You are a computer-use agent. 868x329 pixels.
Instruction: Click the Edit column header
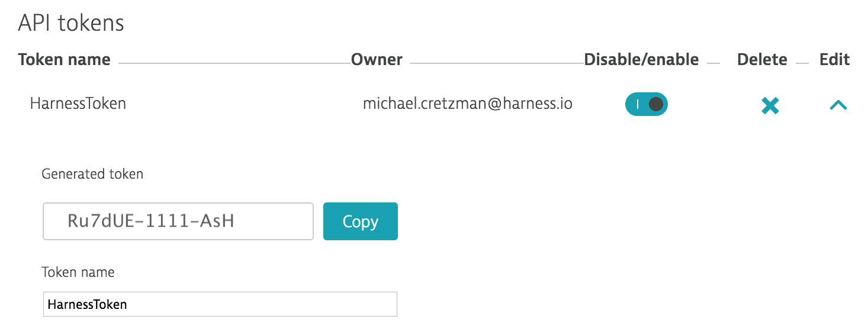coord(834,60)
